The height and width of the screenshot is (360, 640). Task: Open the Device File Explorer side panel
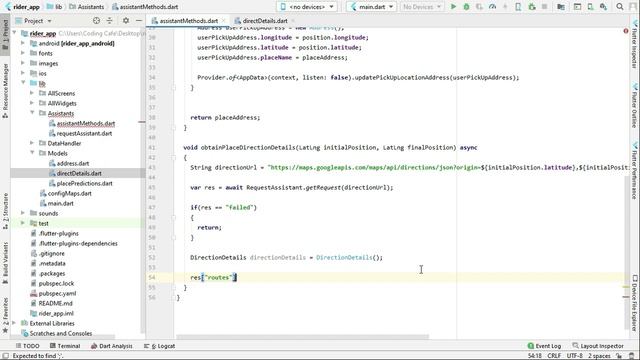point(635,304)
